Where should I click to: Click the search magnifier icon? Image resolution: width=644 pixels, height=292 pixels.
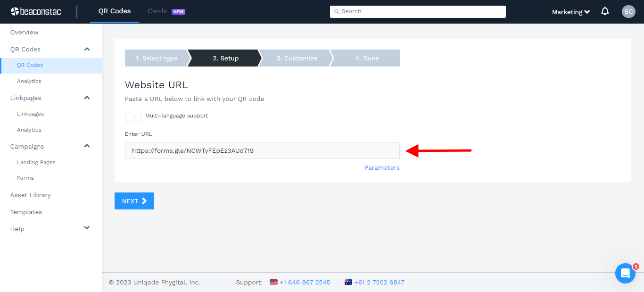pos(337,11)
